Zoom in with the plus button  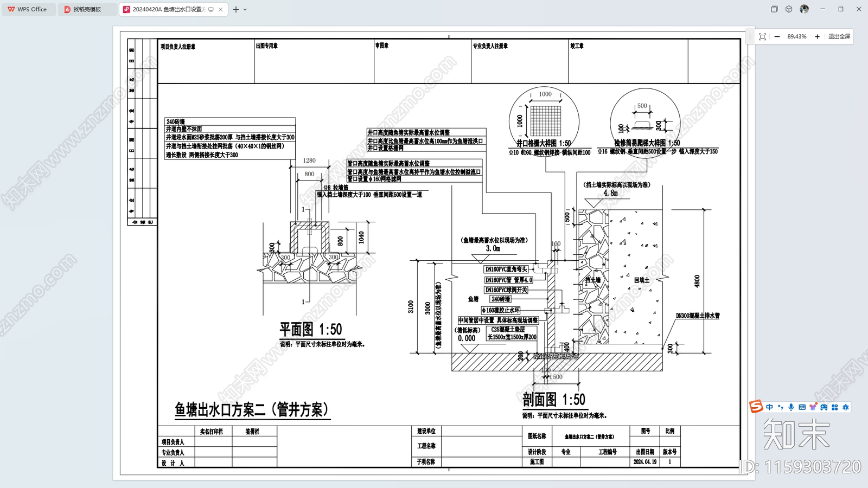pos(817,36)
